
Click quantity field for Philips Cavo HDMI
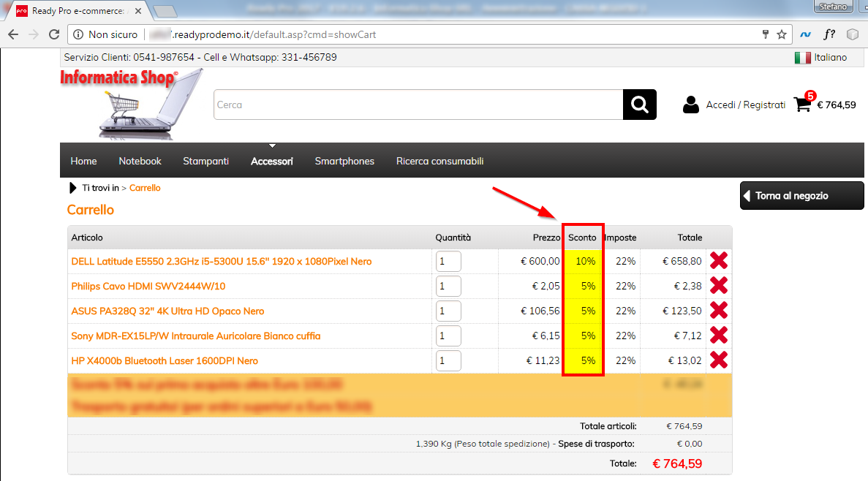448,286
